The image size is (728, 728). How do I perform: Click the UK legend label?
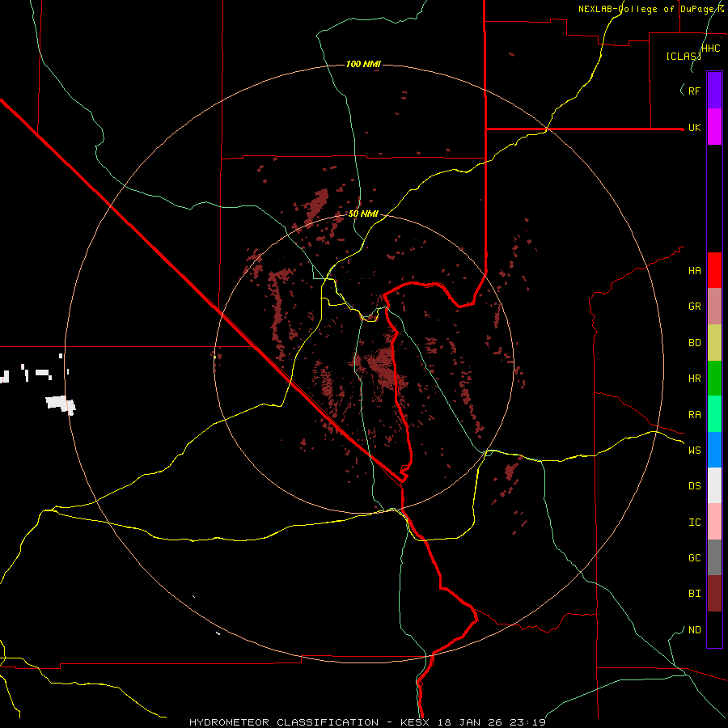[x=695, y=127]
